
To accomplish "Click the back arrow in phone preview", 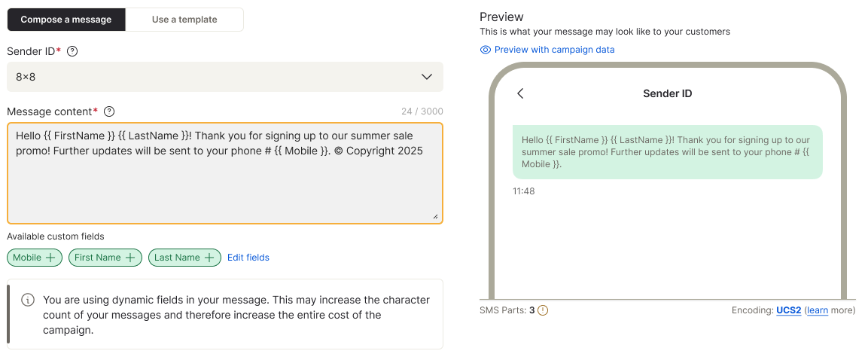I will [520, 93].
